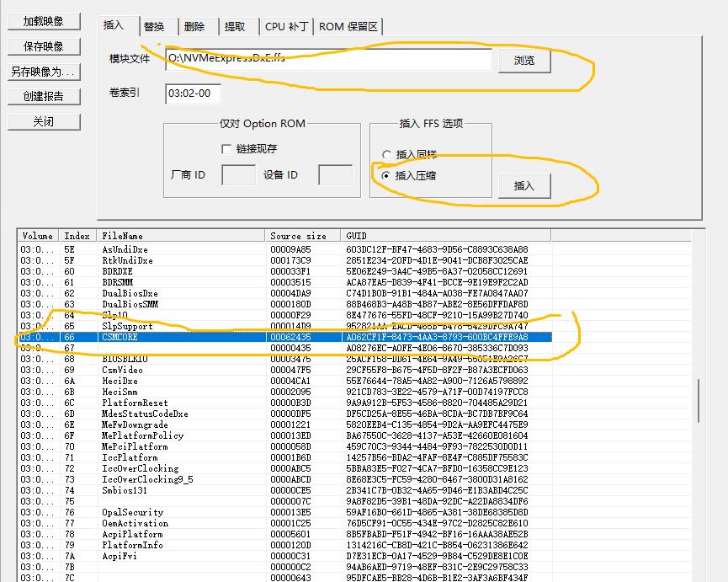Image resolution: width=728 pixels, height=582 pixels.
Task: Click source size 0000007C in index 75 row
Action: click(x=290, y=502)
